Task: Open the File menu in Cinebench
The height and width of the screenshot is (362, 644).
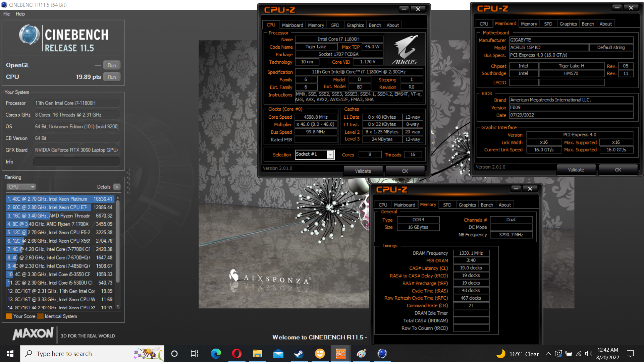Action: 6,14
